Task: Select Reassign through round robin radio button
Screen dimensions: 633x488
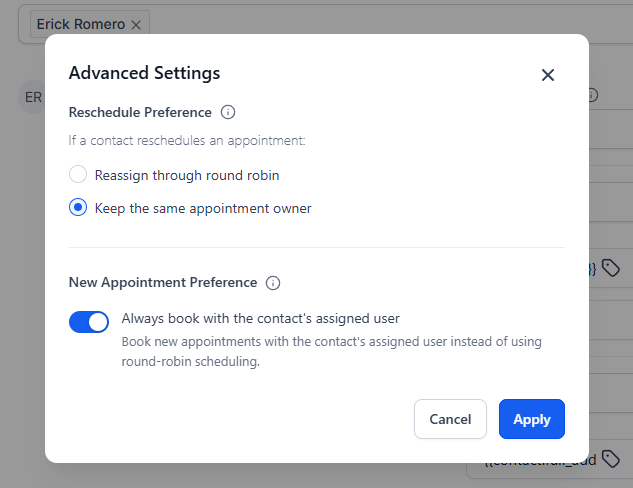Action: [x=78, y=175]
